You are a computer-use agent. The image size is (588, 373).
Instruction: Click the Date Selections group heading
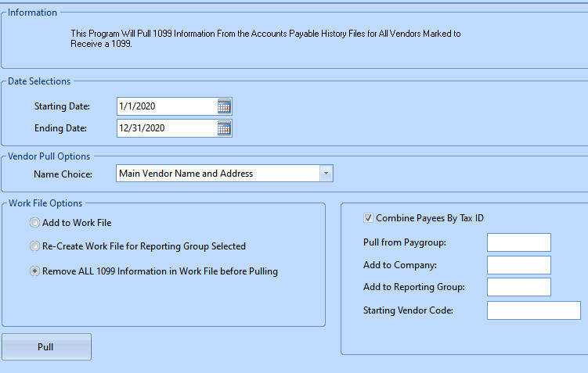coord(39,81)
